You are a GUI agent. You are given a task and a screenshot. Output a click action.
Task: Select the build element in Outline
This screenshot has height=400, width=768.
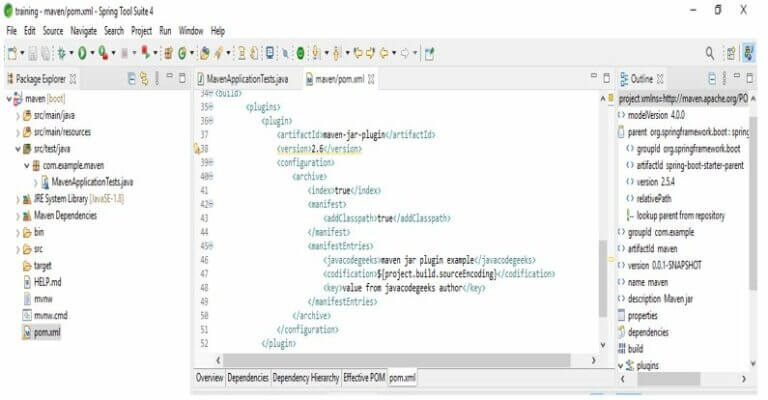pos(635,349)
